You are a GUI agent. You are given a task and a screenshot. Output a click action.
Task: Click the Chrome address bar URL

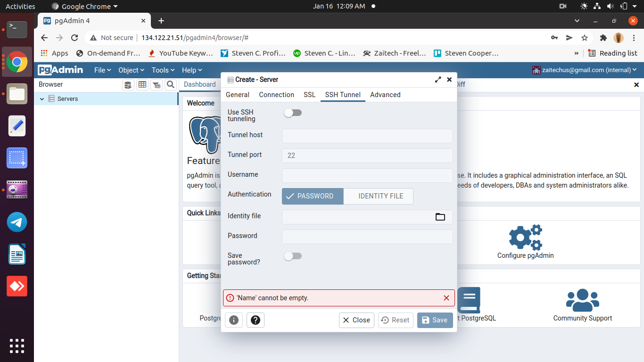coord(195,38)
